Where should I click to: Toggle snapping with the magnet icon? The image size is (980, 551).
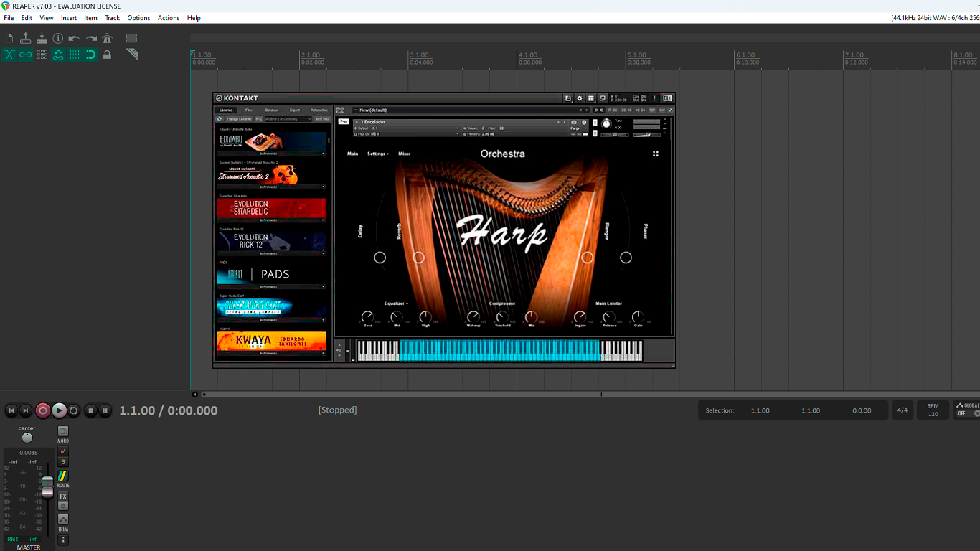[91, 55]
